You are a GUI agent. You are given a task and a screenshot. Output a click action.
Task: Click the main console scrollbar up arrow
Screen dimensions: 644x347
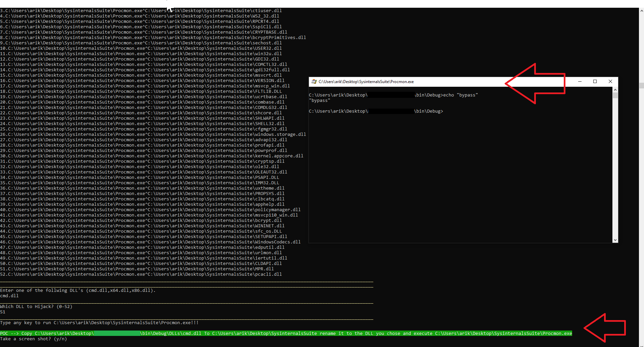coord(641,11)
